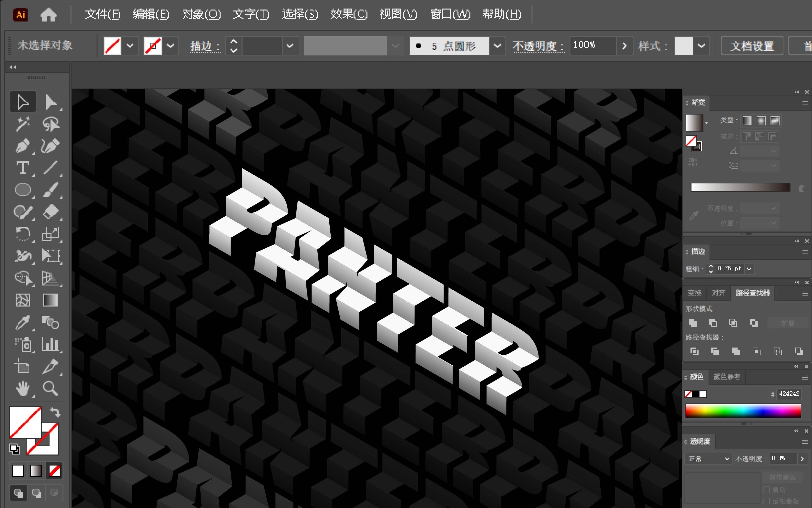Open the 效果(C) menu
Screen dimensions: 812x508
tap(349, 14)
